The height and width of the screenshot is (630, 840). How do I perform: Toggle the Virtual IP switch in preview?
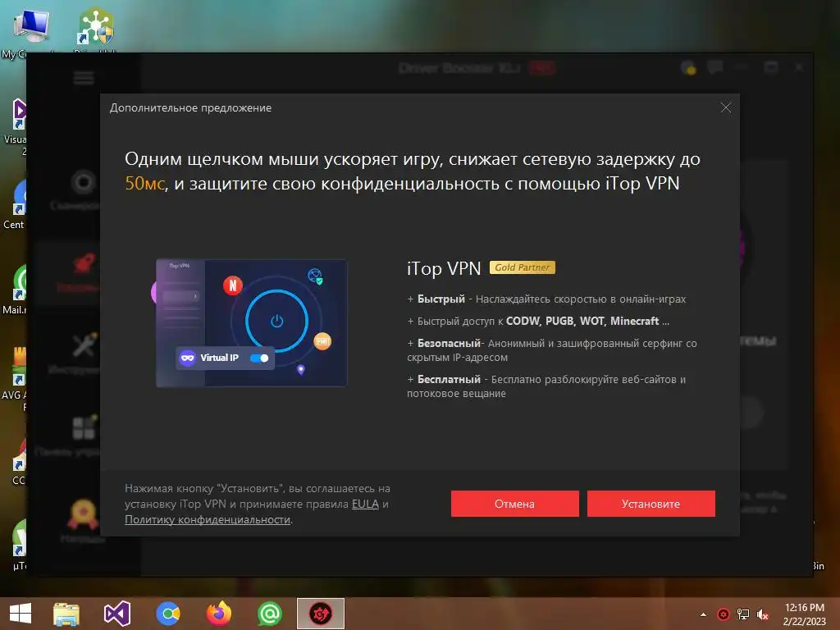[260, 358]
